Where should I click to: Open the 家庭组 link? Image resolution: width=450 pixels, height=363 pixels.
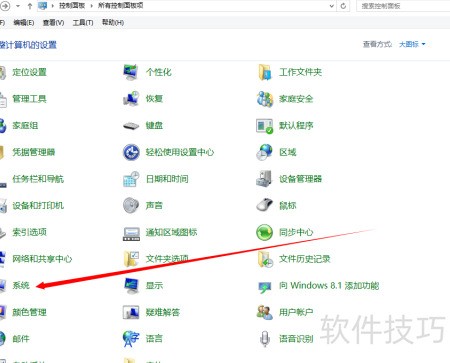coord(25,125)
